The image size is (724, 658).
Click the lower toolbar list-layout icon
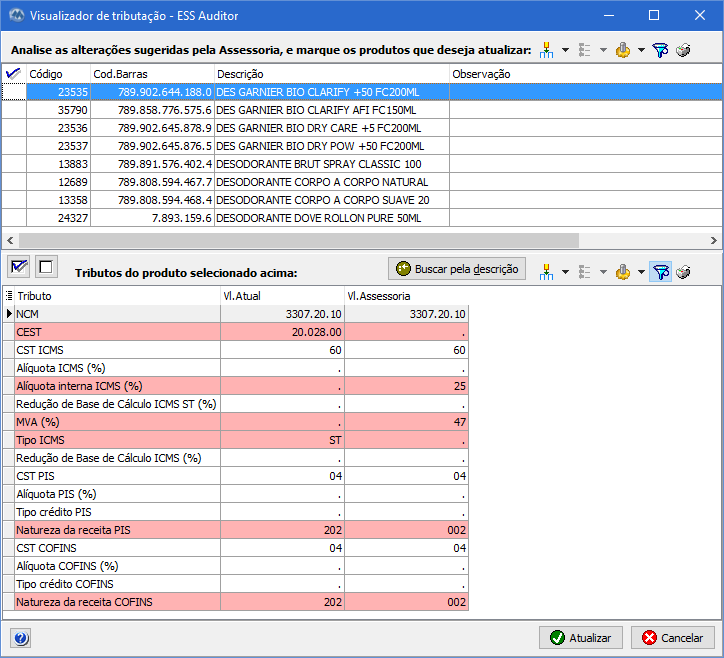tap(585, 272)
